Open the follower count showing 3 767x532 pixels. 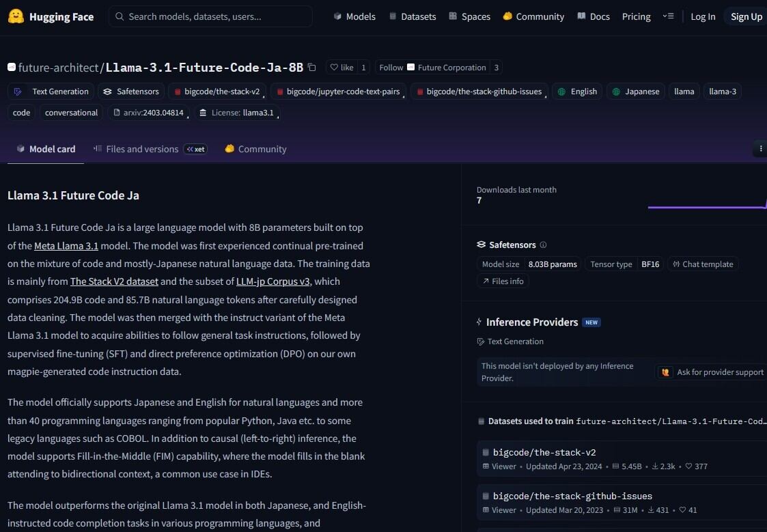[497, 68]
